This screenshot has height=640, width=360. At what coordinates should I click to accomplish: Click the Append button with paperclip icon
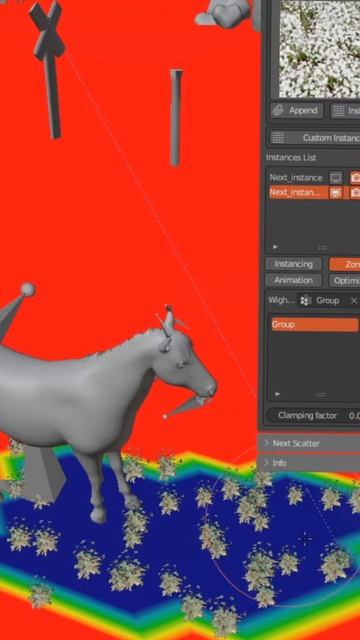point(296,111)
